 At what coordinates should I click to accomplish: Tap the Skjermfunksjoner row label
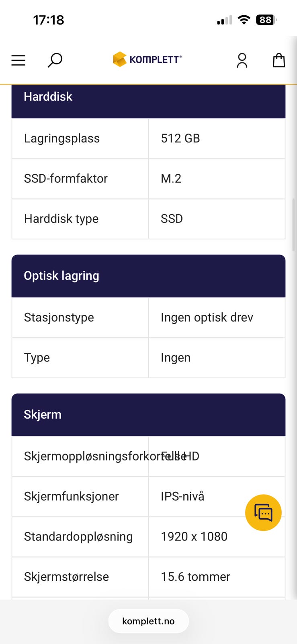click(x=72, y=496)
